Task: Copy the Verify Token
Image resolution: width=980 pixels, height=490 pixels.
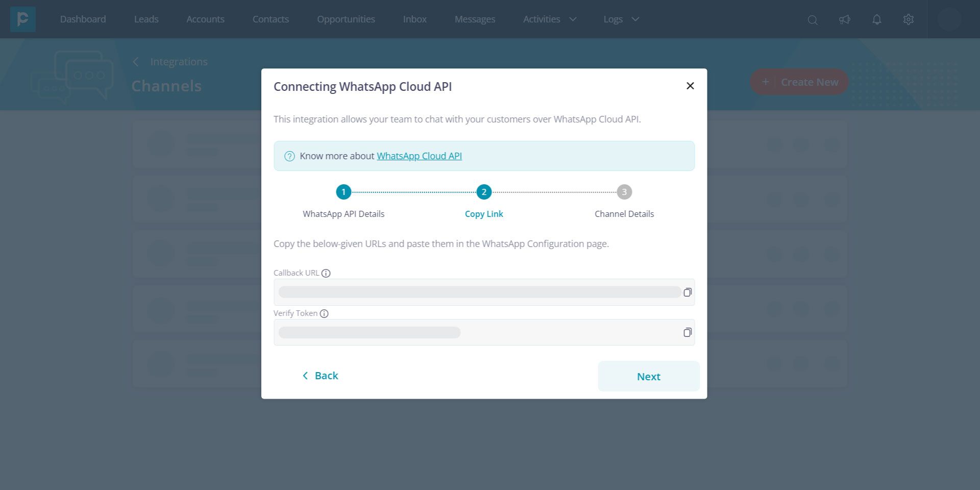Action: click(688, 333)
